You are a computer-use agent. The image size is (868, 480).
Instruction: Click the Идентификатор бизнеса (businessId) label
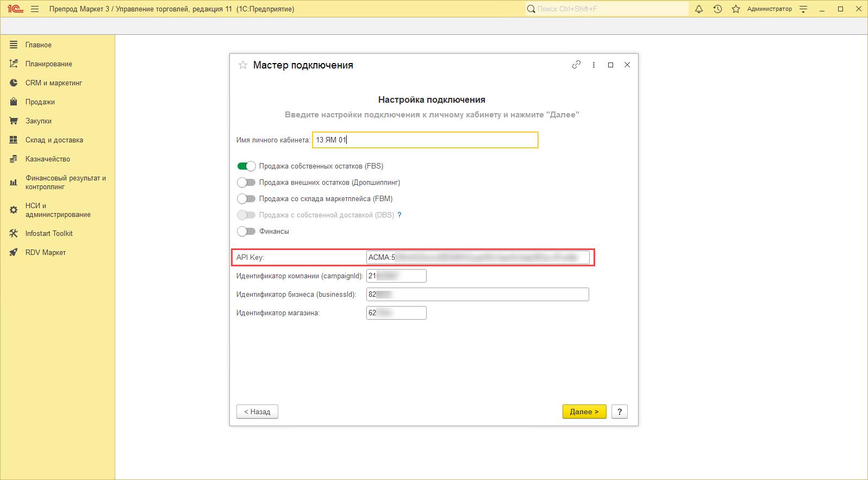coord(296,294)
